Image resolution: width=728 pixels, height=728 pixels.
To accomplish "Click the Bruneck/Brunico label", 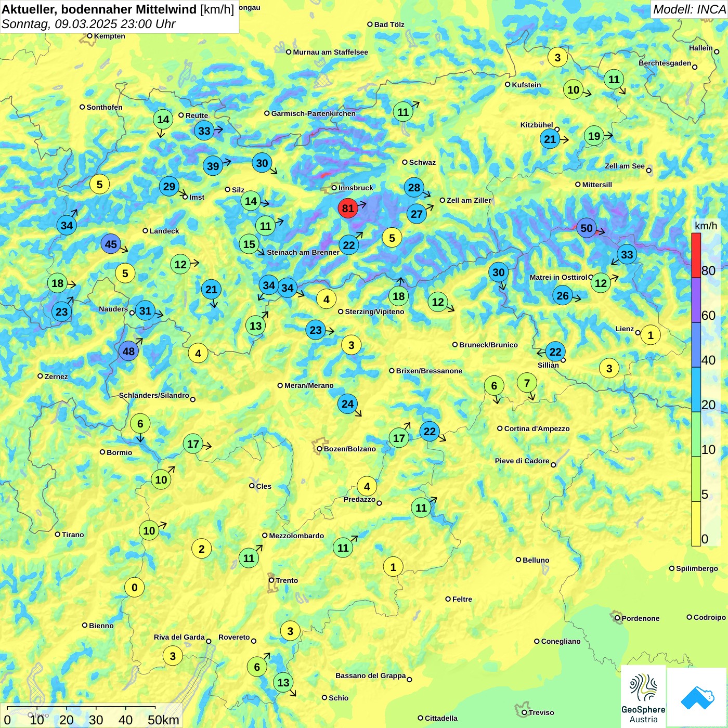I will tap(488, 345).
